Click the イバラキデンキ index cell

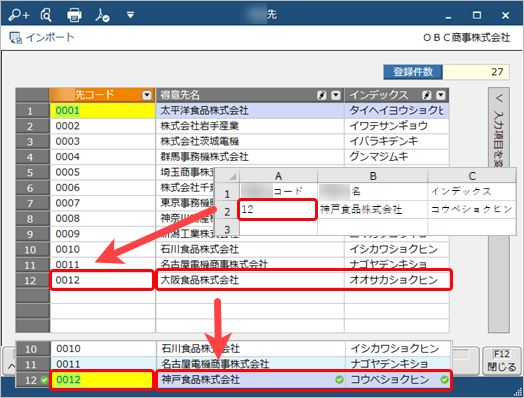point(397,141)
